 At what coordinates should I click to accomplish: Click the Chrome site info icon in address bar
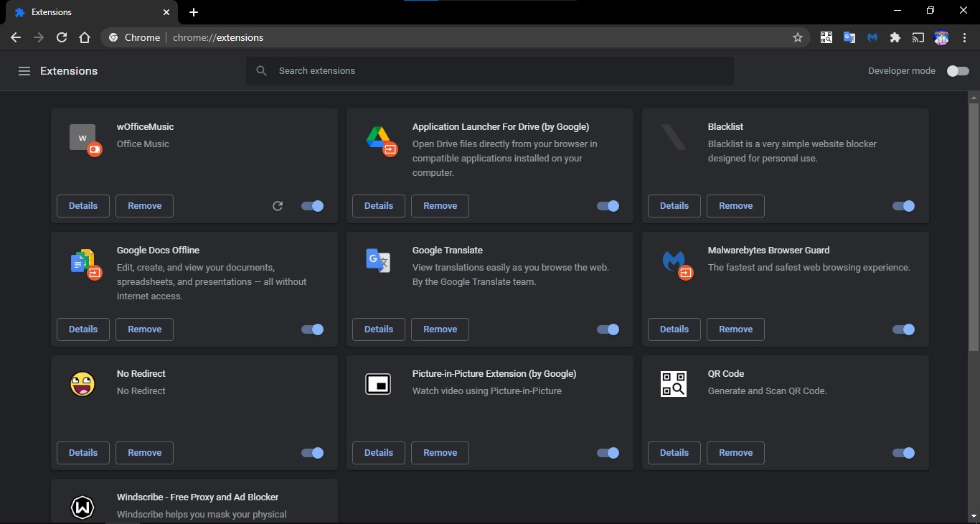point(113,37)
